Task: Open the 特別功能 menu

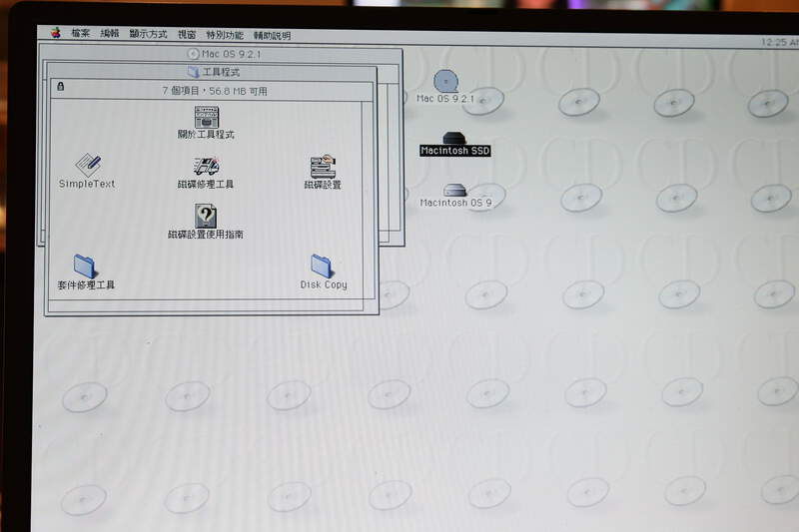Action: pyautogui.click(x=225, y=35)
